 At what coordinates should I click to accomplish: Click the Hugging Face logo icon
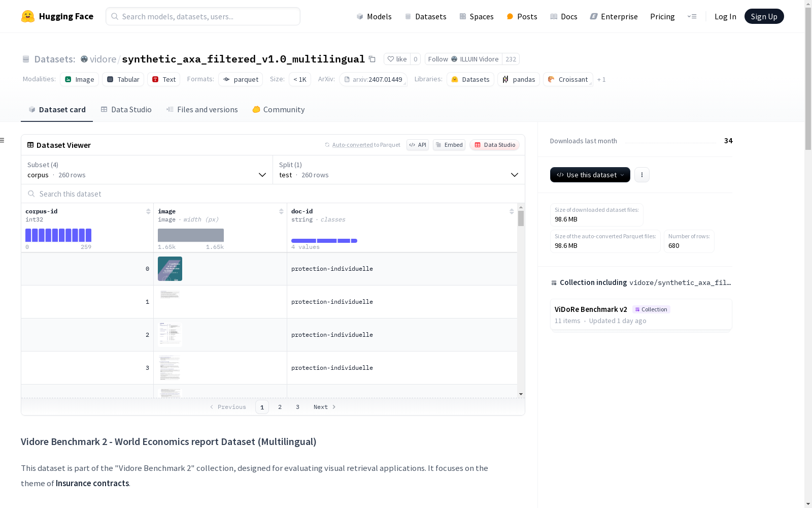click(x=28, y=16)
